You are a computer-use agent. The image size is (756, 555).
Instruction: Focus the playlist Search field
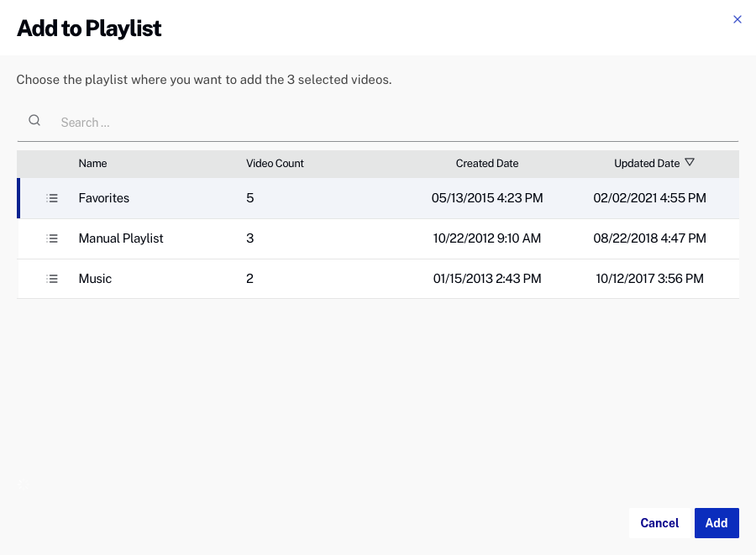pos(395,123)
